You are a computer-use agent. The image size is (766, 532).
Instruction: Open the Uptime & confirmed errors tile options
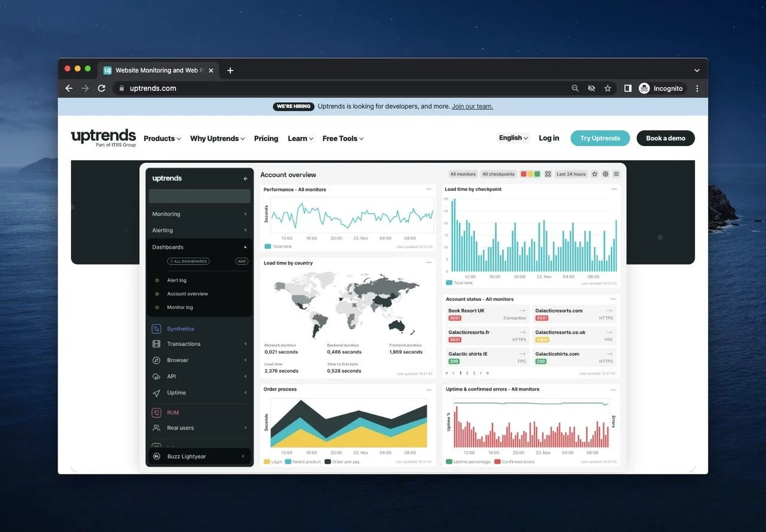click(613, 389)
